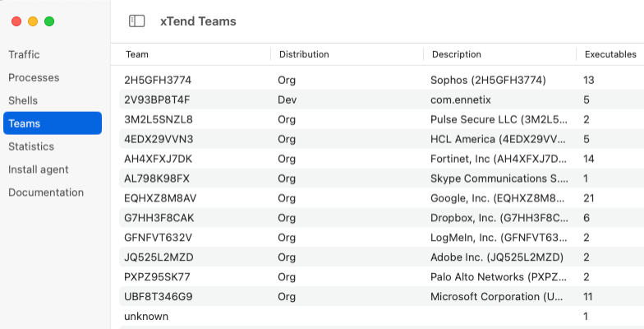Click the Skype Communications description cell

[x=499, y=178]
